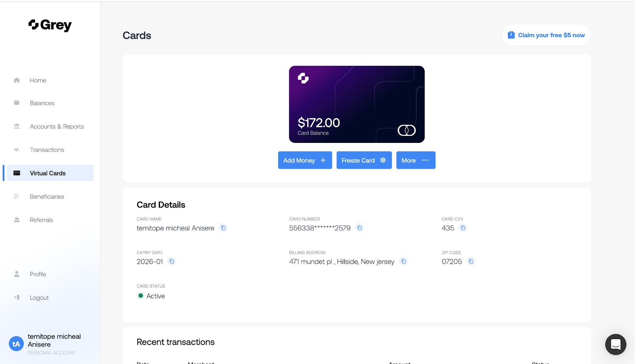Open the More options menu
This screenshot has width=635, height=364.
(x=416, y=160)
